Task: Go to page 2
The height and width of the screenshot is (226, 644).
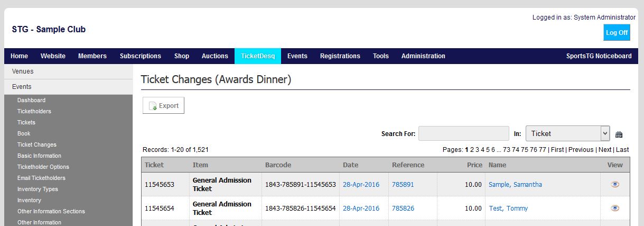Action: pyautogui.click(x=472, y=150)
